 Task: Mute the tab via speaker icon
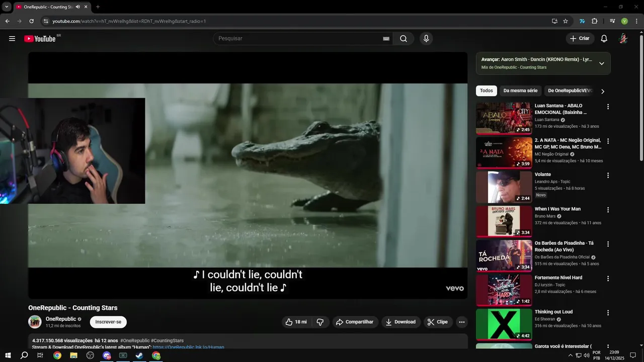coord(77,7)
